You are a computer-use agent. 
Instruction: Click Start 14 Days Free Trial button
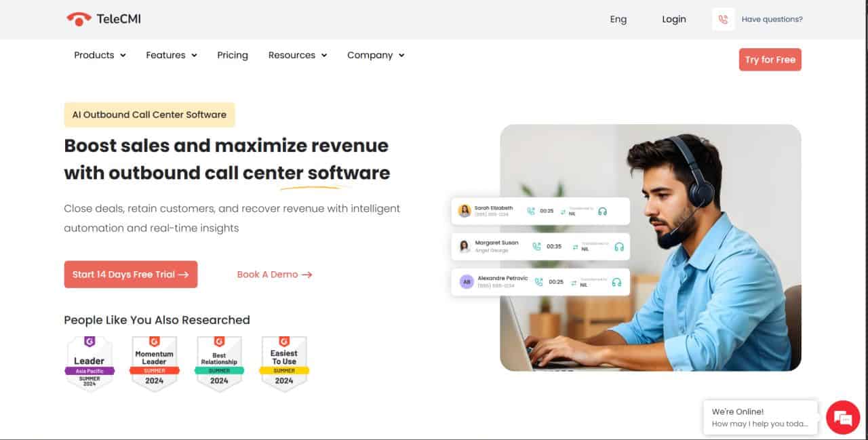[131, 275]
